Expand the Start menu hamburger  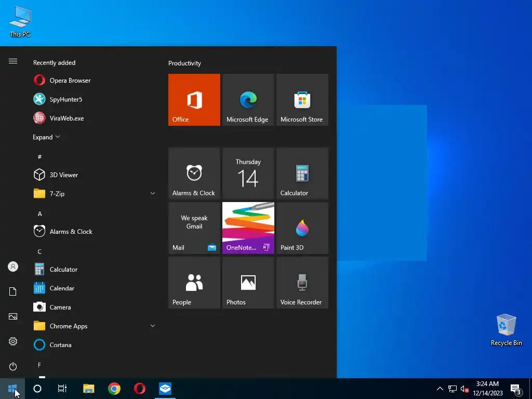pos(13,61)
